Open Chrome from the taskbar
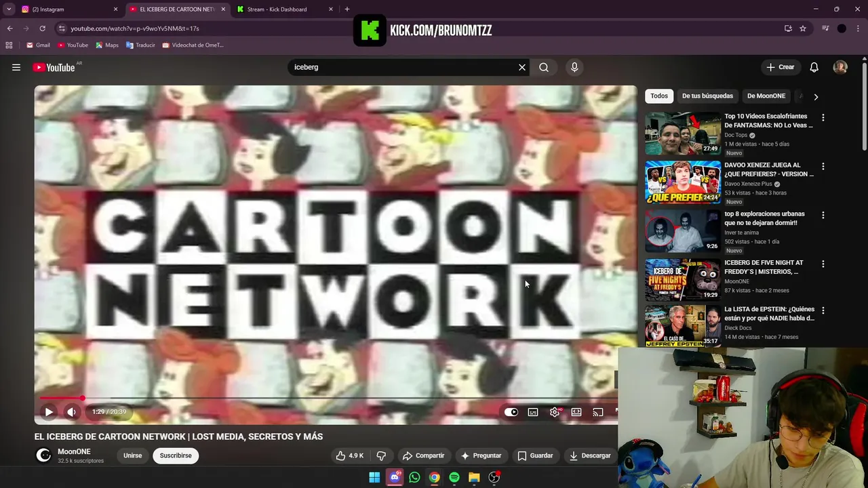 (x=434, y=477)
